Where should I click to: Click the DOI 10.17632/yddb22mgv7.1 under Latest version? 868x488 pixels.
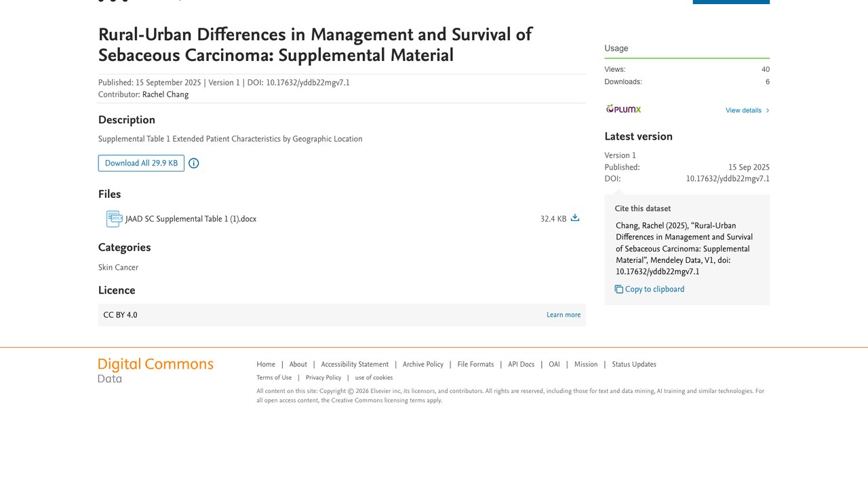point(728,179)
